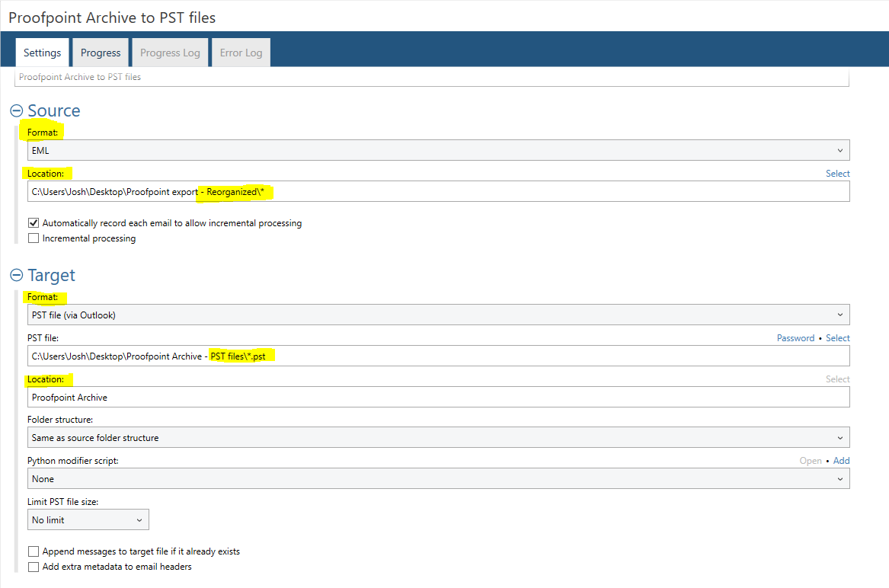Image resolution: width=889 pixels, height=588 pixels.
Task: Click the 'Folder structure:' label
Action: pyautogui.click(x=60, y=420)
